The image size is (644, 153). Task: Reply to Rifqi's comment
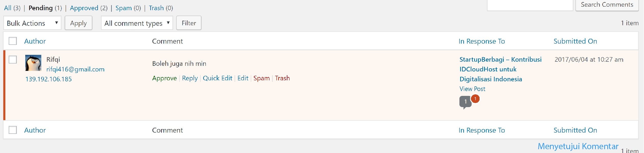pos(190,78)
